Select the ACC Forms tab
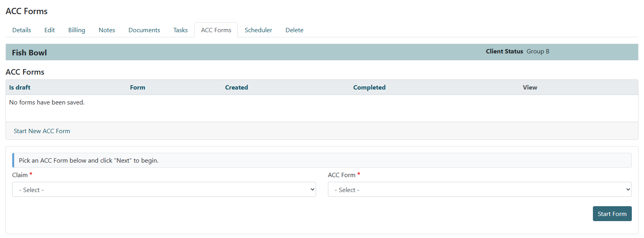644x238 pixels. (x=216, y=30)
